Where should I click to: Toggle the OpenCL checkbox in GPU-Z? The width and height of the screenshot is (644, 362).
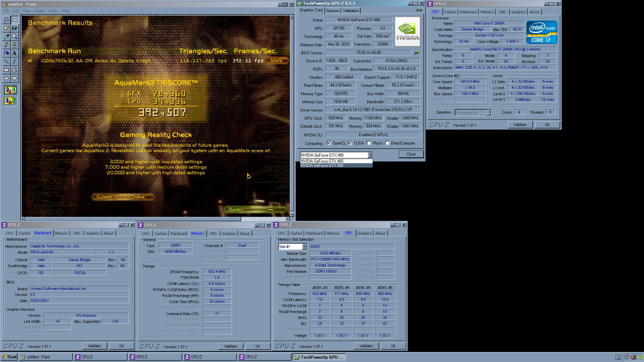pos(329,143)
